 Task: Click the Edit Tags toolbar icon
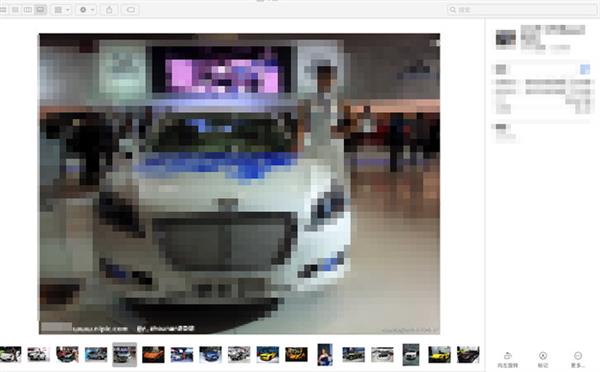coord(130,10)
